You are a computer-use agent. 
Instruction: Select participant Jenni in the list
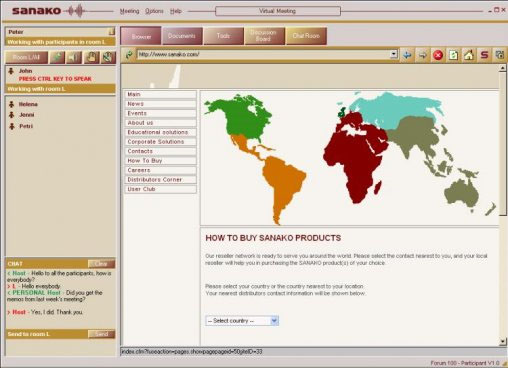point(26,115)
